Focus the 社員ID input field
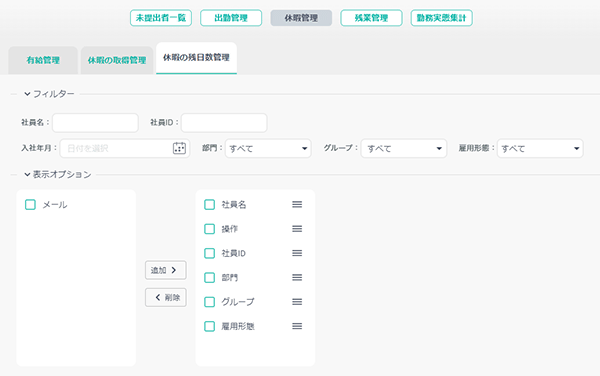Viewport: 600px width, 376px height. (x=224, y=123)
